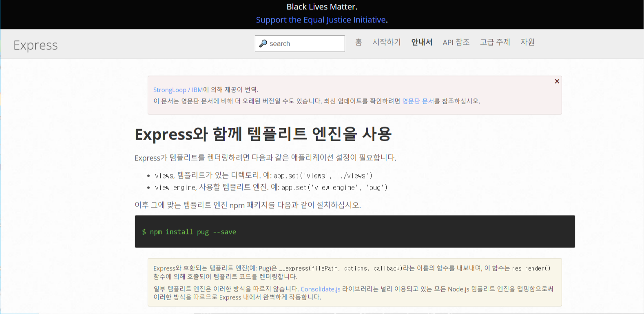Image resolution: width=644 pixels, height=314 pixels.
Task: Click the Black Lives Matter banner text
Action: click(322, 7)
